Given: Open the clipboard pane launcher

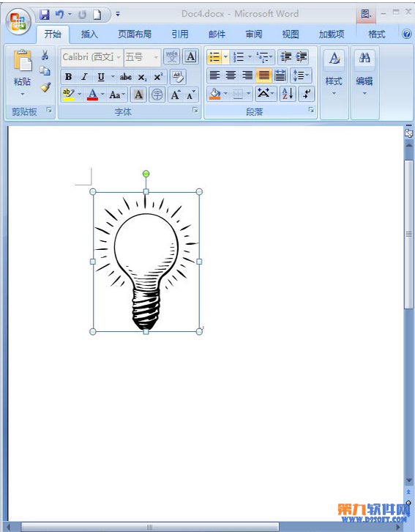Looking at the screenshot, I should (50, 110).
